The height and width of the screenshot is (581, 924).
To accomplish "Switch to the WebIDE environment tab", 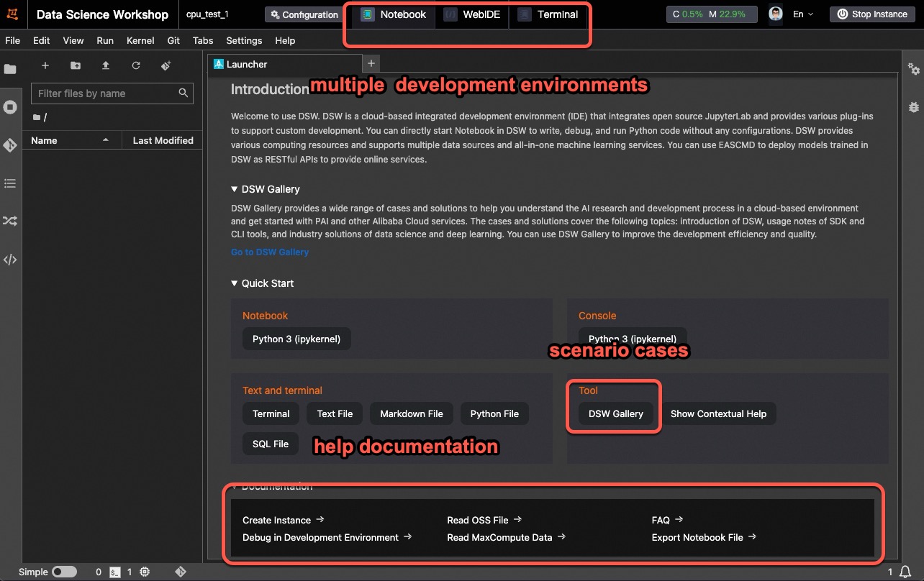I will [472, 14].
